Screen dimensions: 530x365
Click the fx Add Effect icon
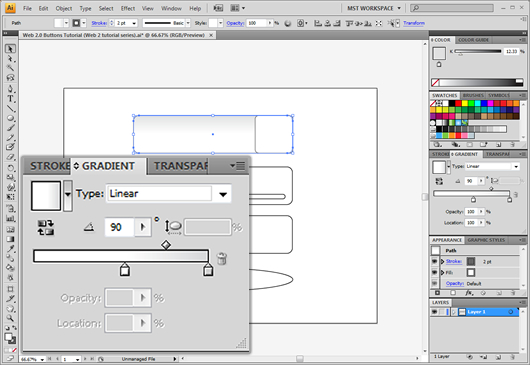pyautogui.click(x=469, y=293)
